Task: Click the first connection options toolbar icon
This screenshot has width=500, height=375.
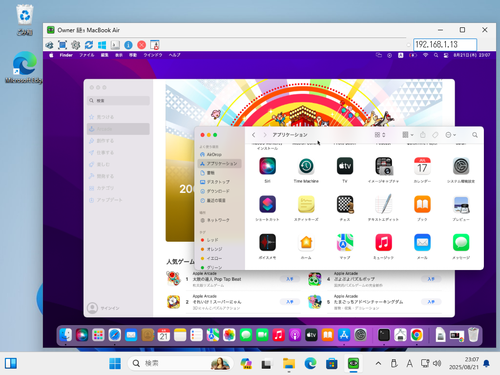Action: click(x=49, y=45)
